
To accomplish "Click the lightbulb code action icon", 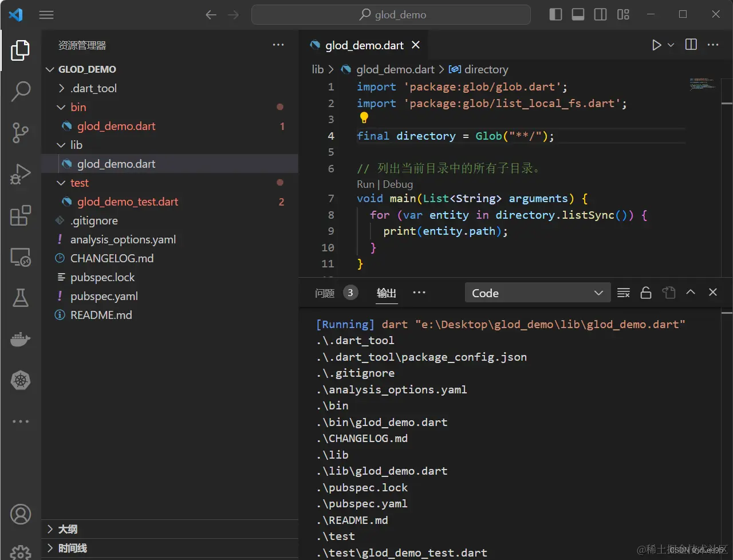I will point(364,118).
